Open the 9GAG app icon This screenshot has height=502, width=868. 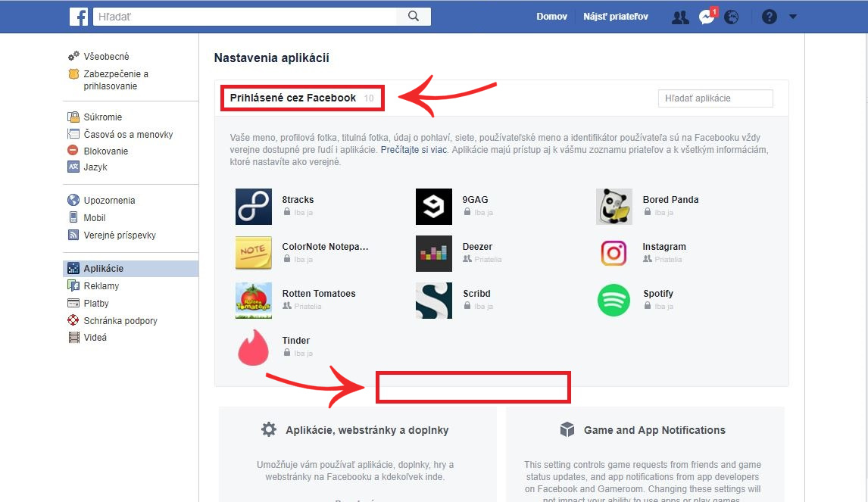(433, 207)
